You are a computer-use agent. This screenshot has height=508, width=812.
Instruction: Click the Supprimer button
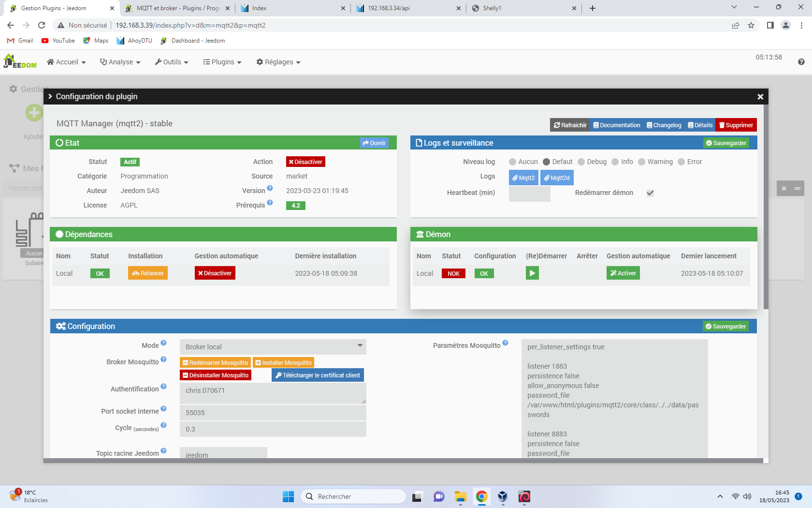tap(736, 125)
